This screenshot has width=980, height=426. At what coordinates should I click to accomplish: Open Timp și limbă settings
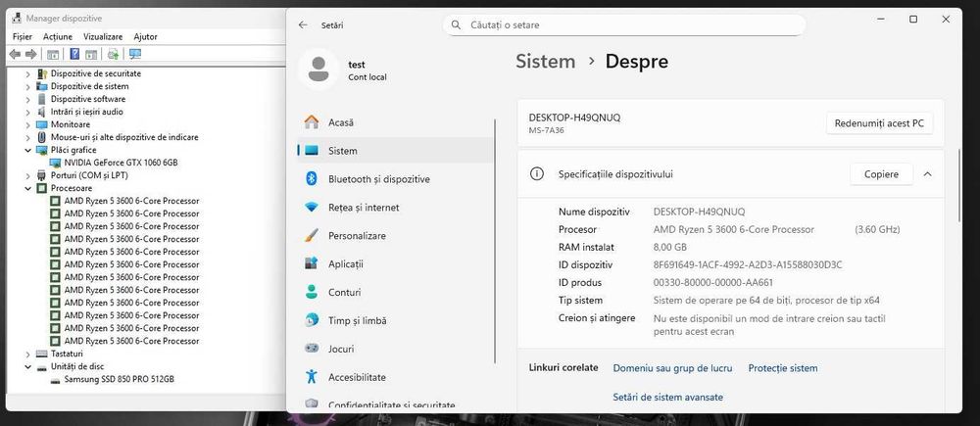pos(357,320)
